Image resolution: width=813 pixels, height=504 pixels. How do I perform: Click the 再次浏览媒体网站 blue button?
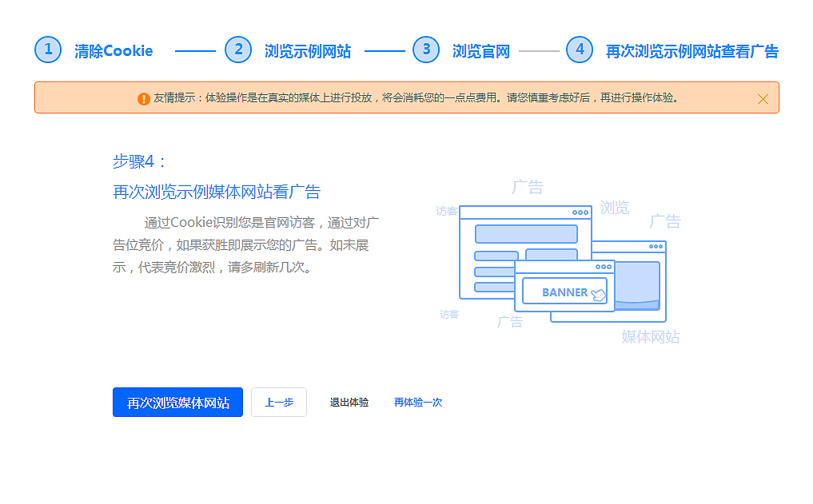tap(177, 403)
